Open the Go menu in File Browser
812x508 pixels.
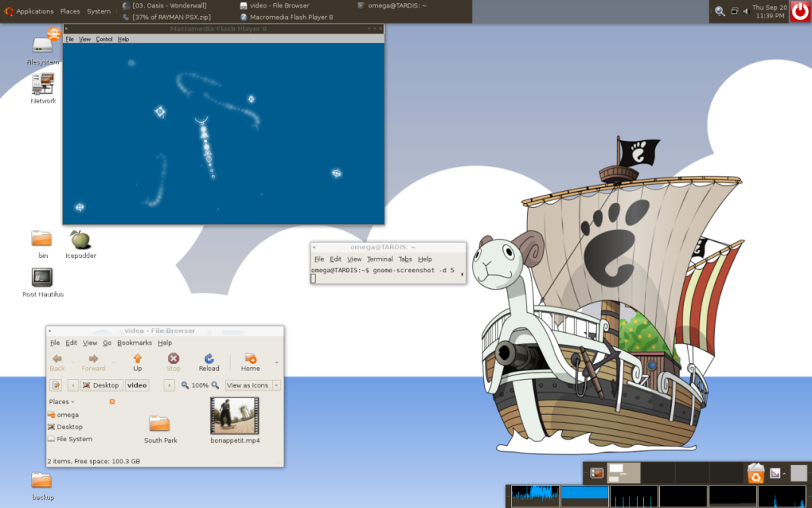[x=108, y=343]
